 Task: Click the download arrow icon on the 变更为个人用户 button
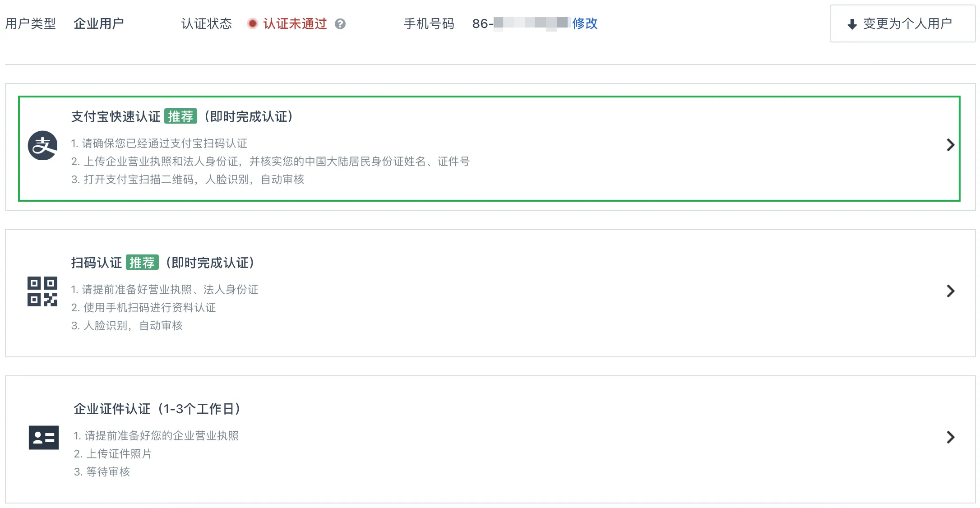tap(852, 24)
